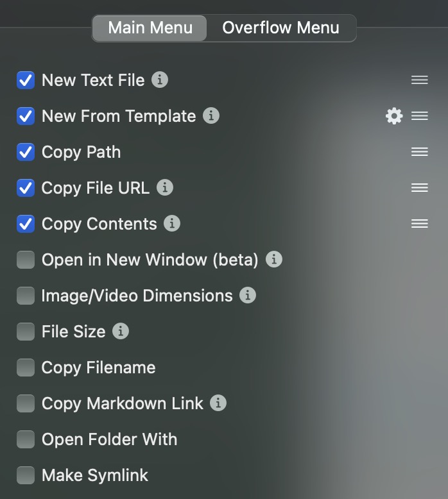Click info icon beside Copy File URL

coord(164,187)
